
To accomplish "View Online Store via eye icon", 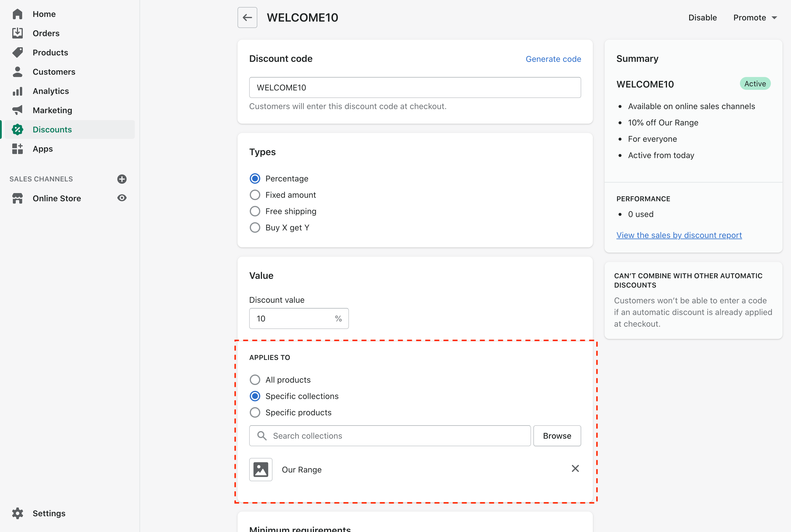I will 122,198.
